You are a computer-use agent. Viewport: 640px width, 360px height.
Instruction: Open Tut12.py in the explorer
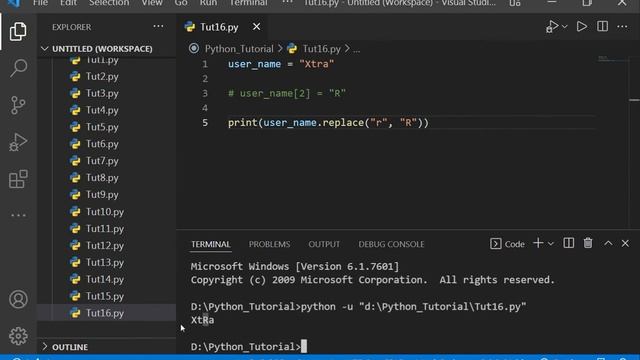coord(104,245)
